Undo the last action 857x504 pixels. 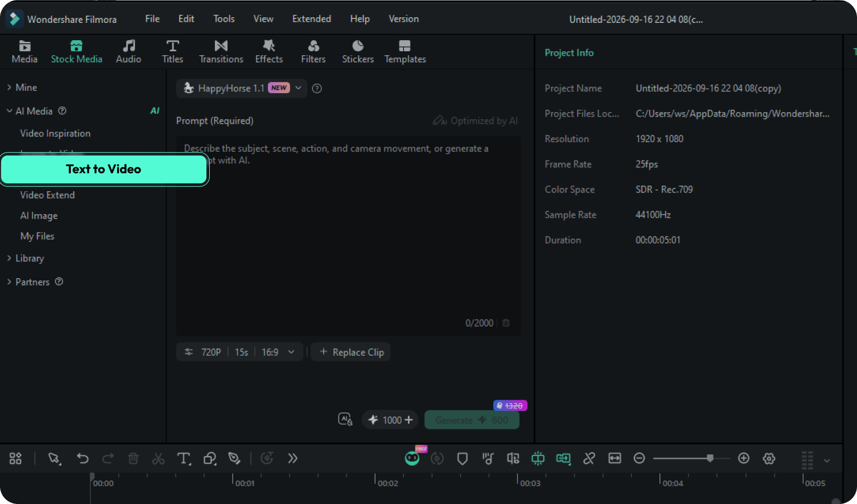[x=83, y=458]
